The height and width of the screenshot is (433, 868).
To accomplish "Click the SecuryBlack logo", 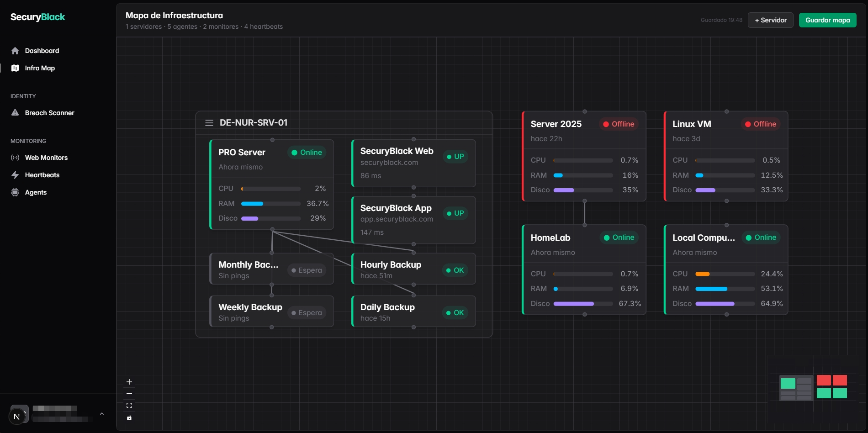I will (37, 17).
